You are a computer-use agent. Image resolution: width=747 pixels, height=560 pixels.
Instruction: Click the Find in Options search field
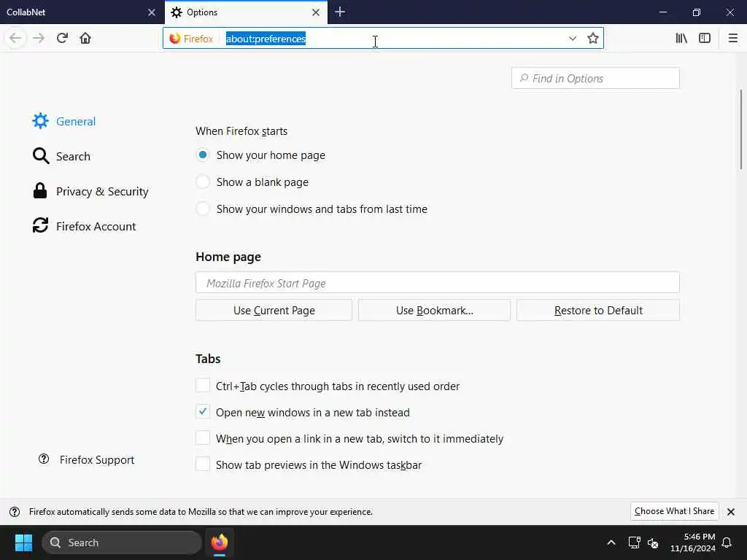tap(595, 78)
